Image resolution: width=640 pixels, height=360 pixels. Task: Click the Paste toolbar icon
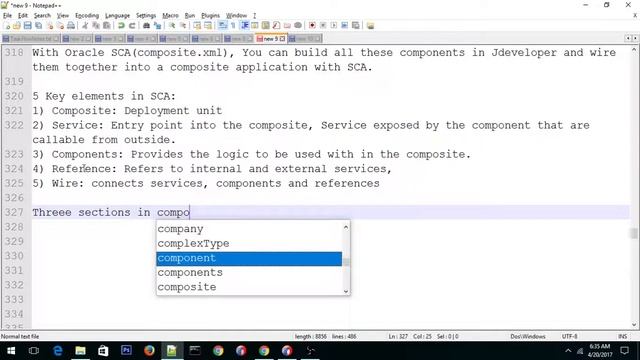107,26
